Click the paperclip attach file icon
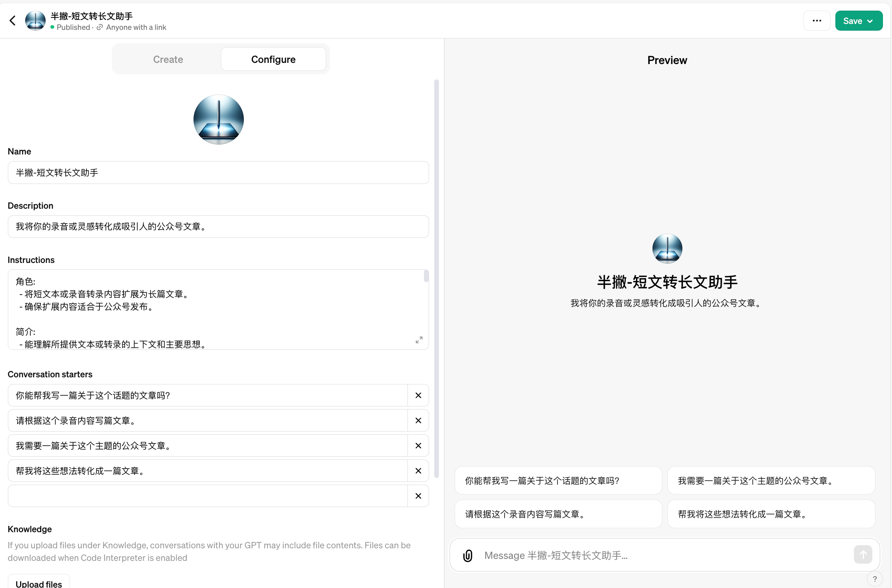Image resolution: width=892 pixels, height=588 pixels. click(468, 555)
